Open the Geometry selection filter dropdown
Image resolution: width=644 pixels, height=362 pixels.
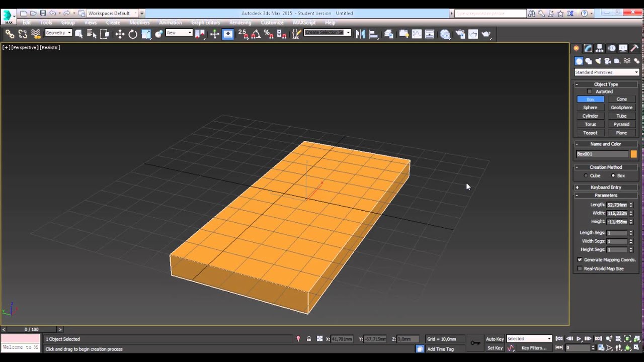pos(58,33)
